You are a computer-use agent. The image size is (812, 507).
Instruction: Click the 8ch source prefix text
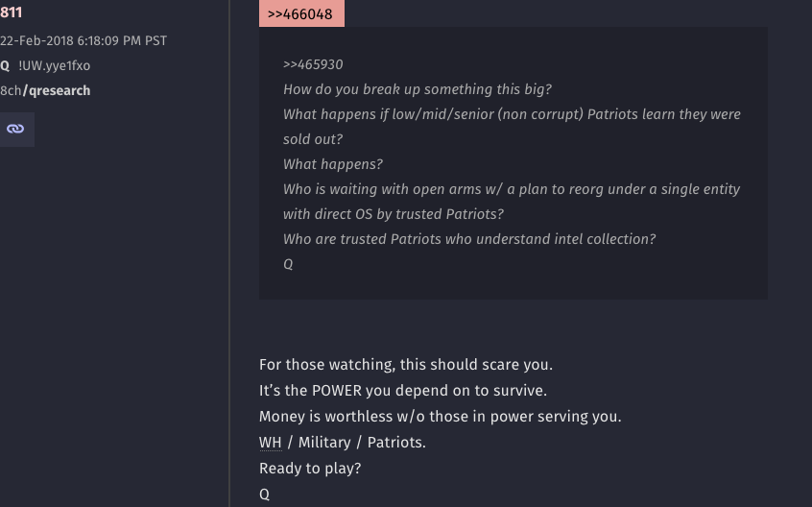pyautogui.click(x=11, y=90)
